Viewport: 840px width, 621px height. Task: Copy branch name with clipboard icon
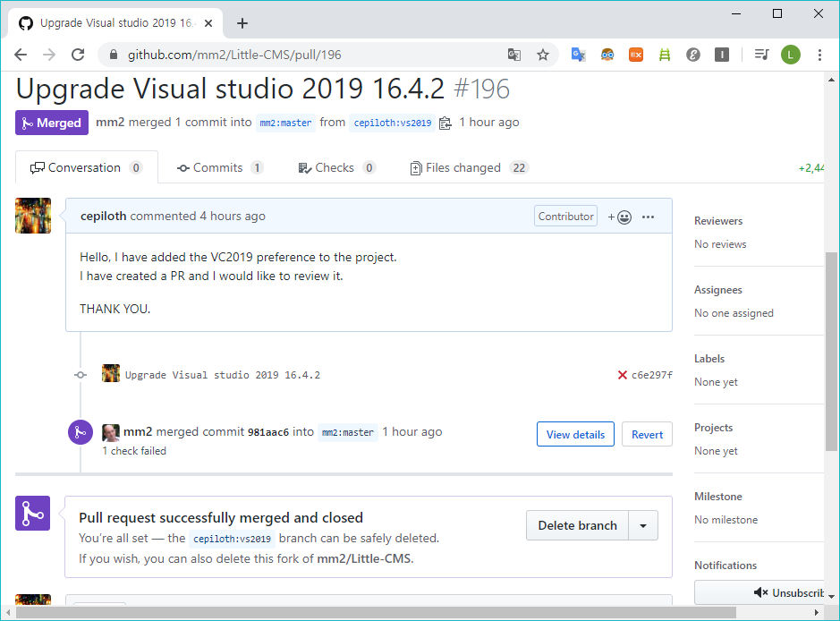point(445,123)
